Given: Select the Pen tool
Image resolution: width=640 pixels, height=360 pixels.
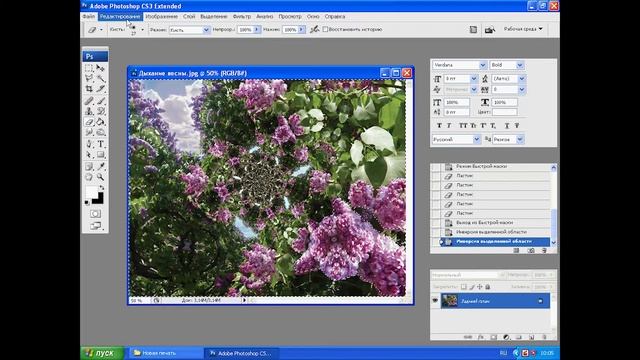Looking at the screenshot, I should pyautogui.click(x=89, y=144).
